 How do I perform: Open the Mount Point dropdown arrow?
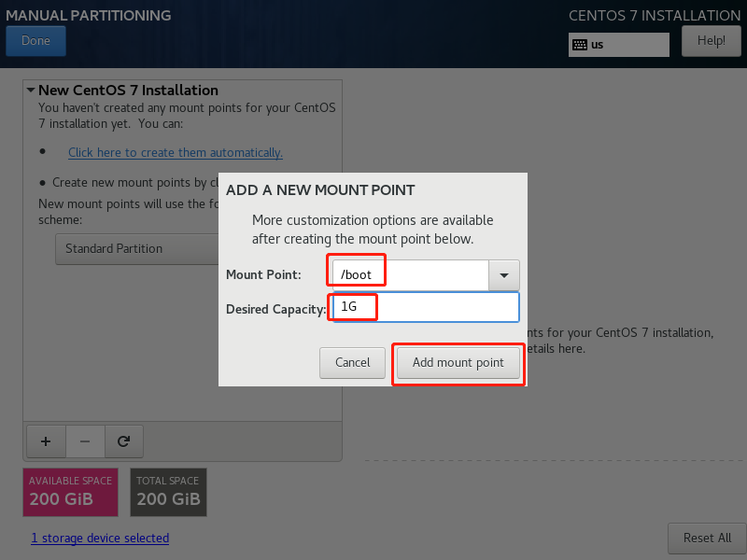504,275
